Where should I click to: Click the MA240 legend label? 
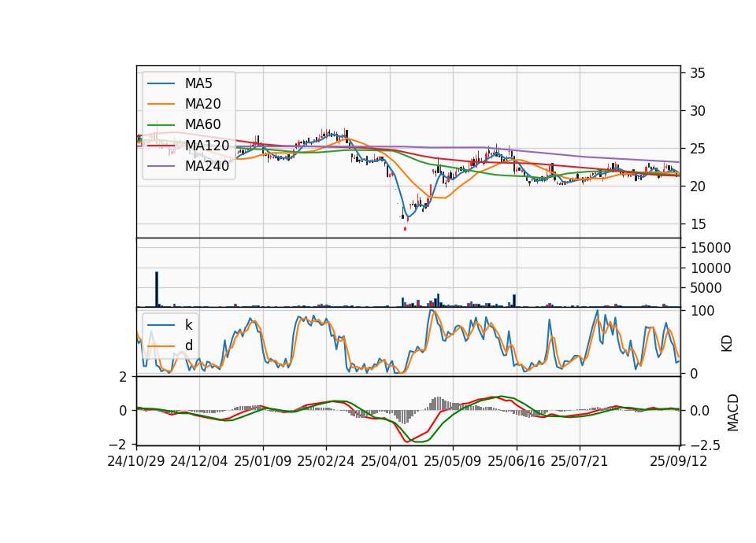coord(207,166)
